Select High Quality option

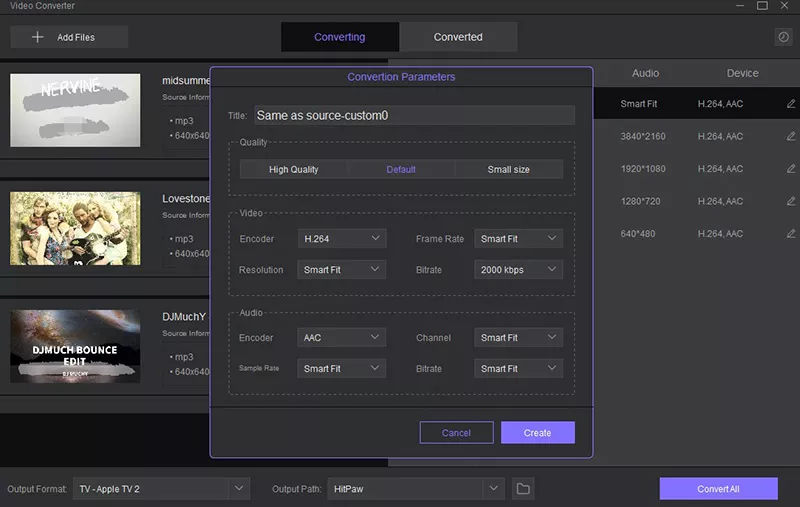(293, 169)
